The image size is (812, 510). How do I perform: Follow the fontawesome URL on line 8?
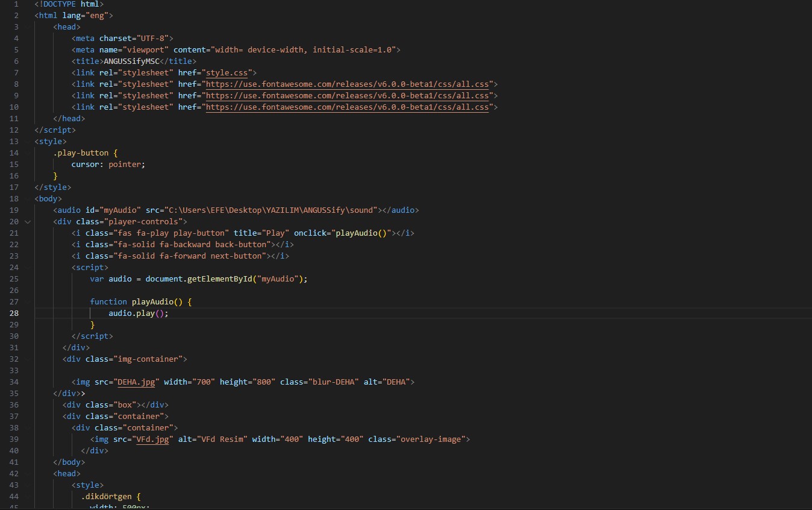(x=347, y=84)
